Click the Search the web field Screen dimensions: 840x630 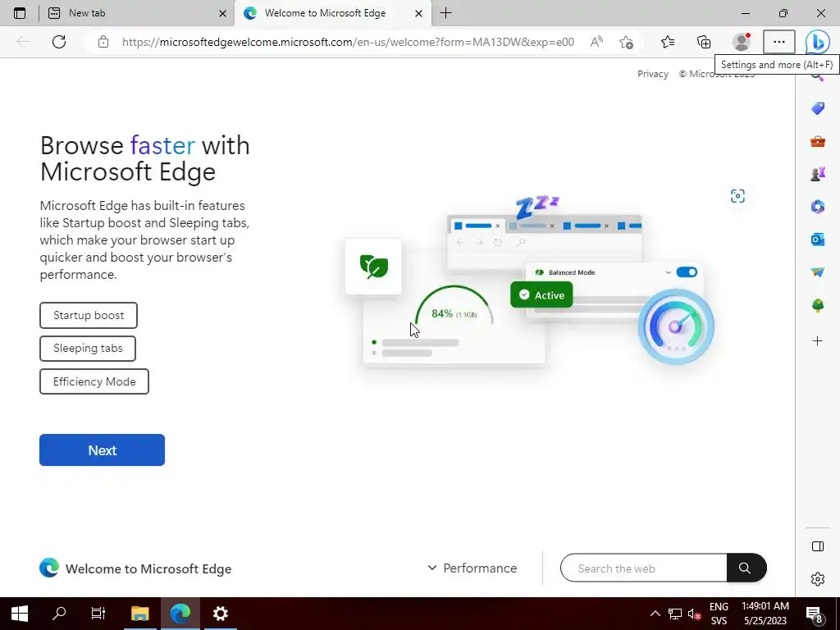click(643, 568)
